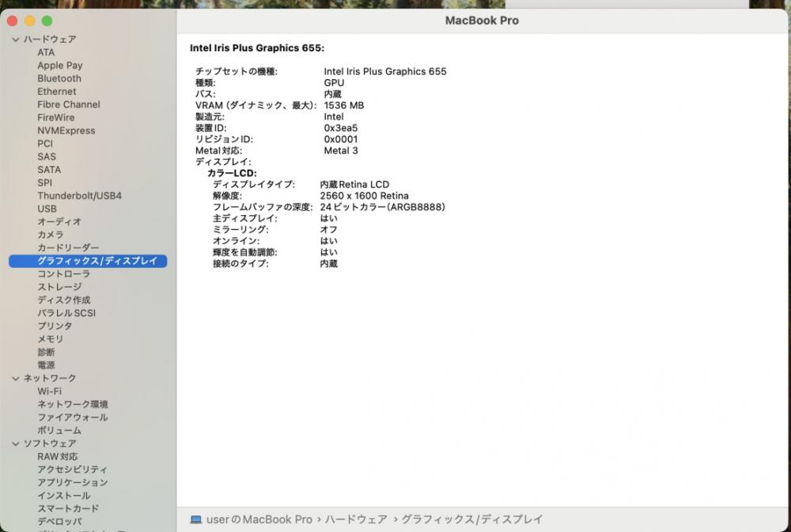The image size is (791, 532).
Task: Click the revision ID value 0x0001
Action: (x=340, y=139)
